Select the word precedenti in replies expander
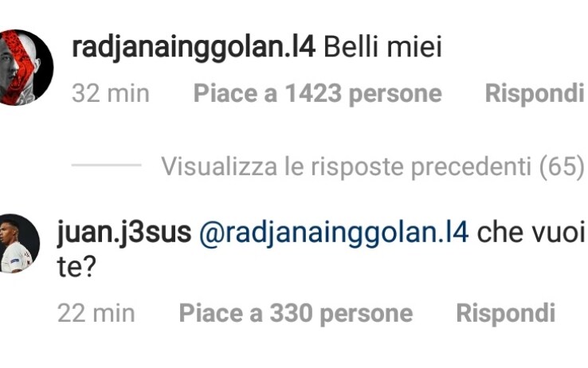Screen dimensions: 588x368 click(471, 166)
